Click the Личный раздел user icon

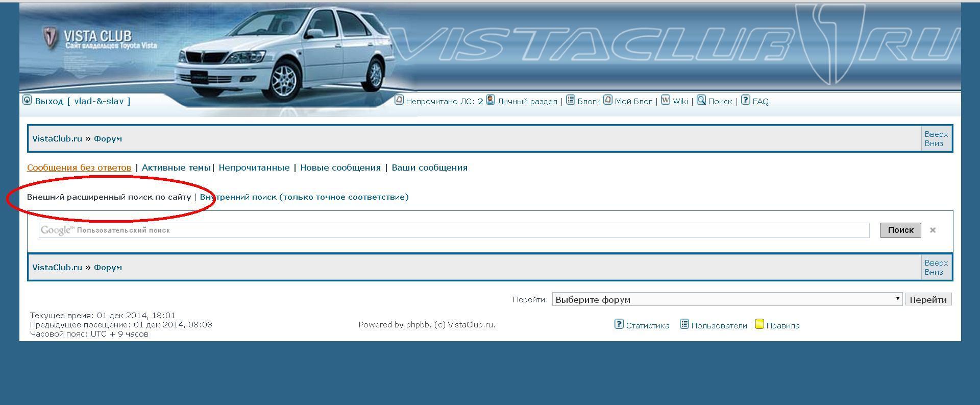[491, 100]
